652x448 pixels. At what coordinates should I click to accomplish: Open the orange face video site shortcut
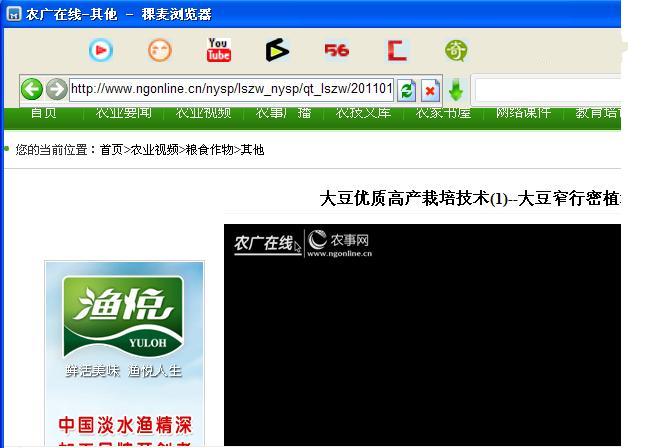[x=160, y=50]
